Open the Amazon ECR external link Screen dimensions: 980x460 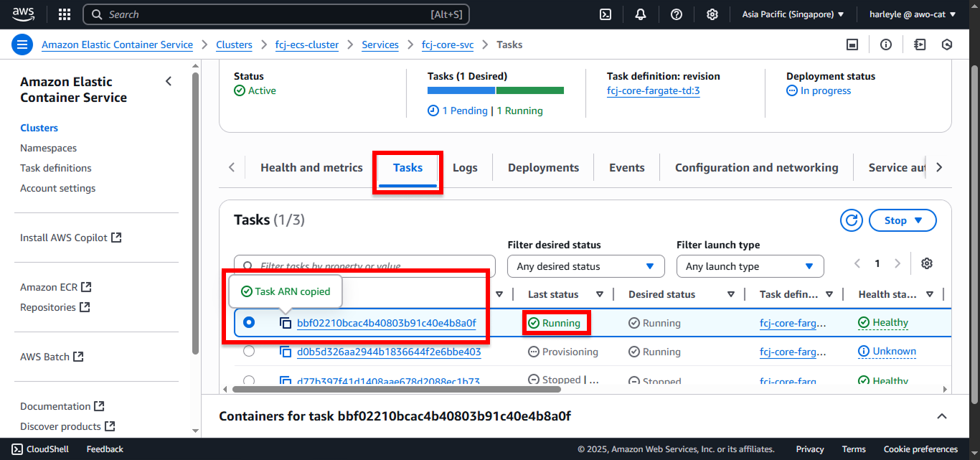(55, 287)
